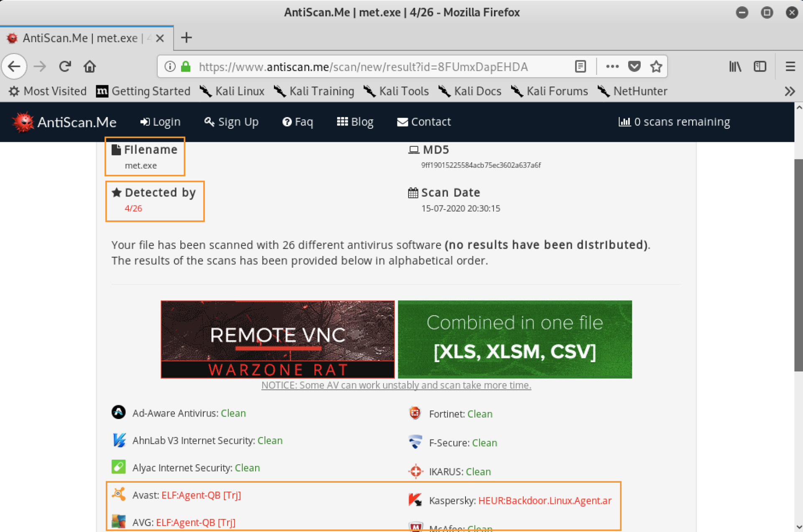This screenshot has height=532, width=803.
Task: Open the Firefox hamburger menu
Action: [790, 66]
